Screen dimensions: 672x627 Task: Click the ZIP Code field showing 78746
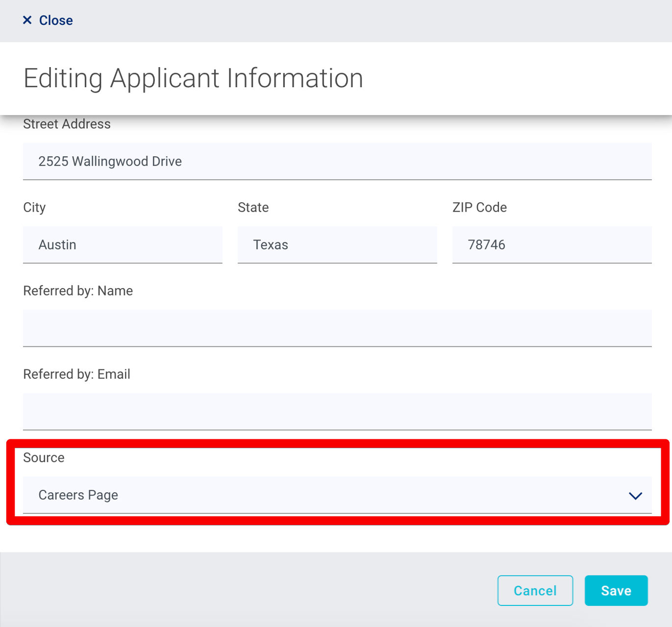(551, 245)
